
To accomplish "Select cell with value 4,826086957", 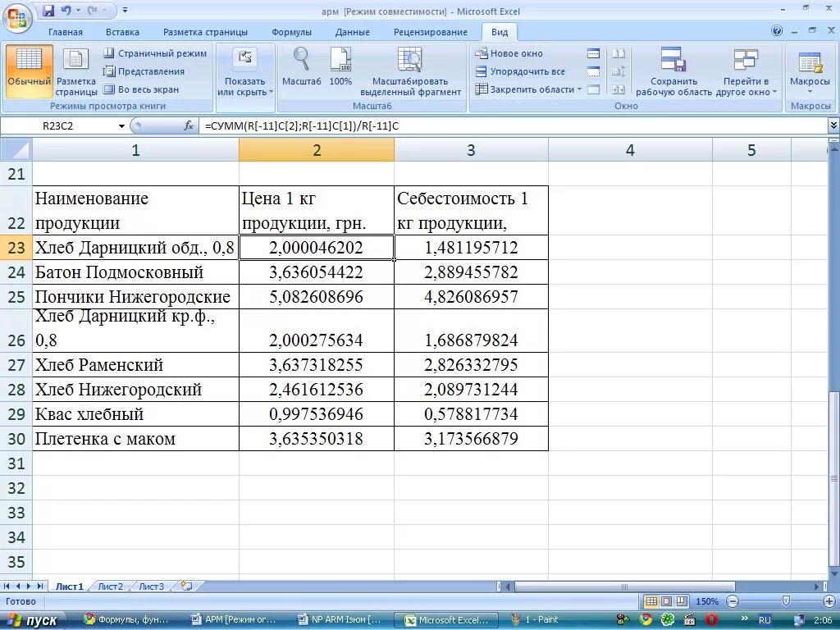I will point(471,297).
